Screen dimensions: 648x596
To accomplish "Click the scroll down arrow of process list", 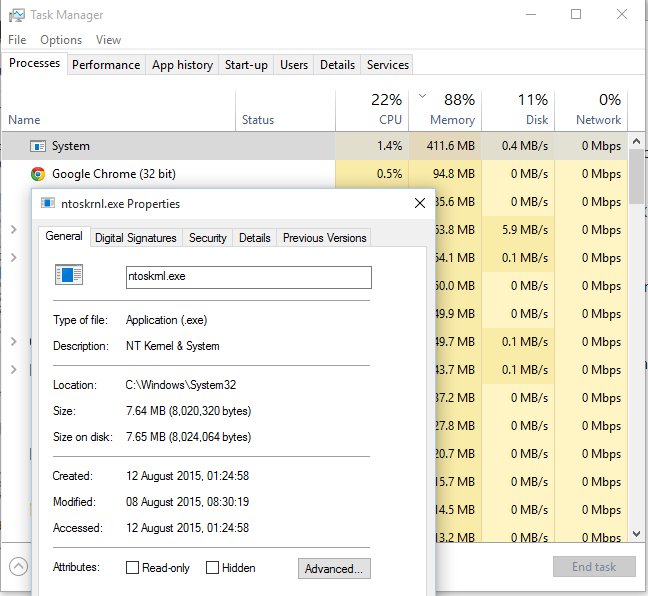I will coord(636,534).
